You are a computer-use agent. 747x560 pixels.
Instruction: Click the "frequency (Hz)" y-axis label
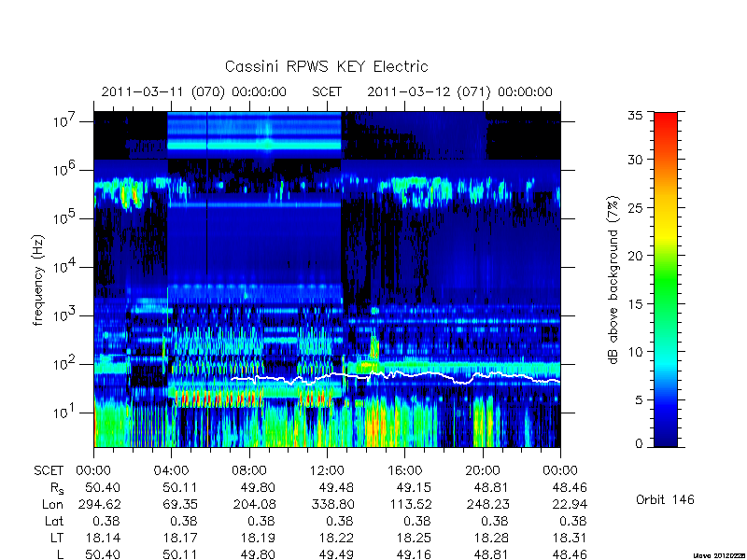coord(38,280)
